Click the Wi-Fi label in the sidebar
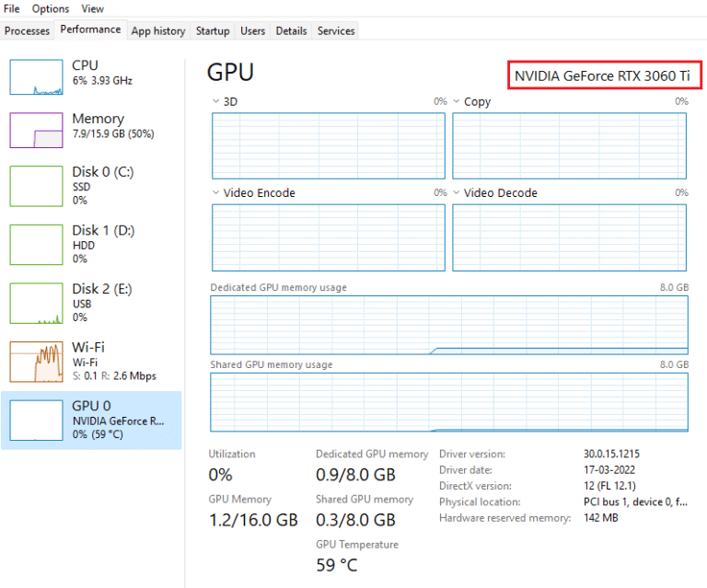 pos(88,348)
